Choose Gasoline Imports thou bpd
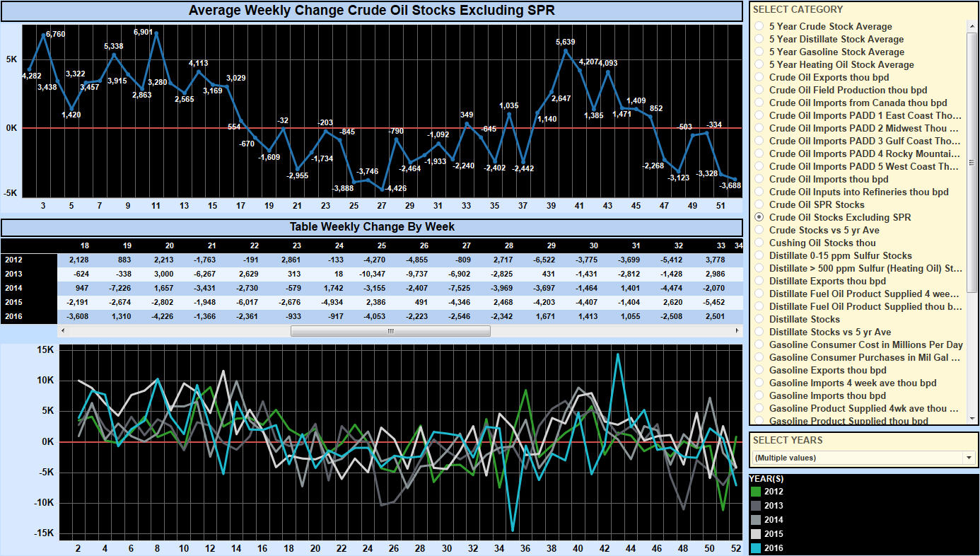 pos(759,395)
